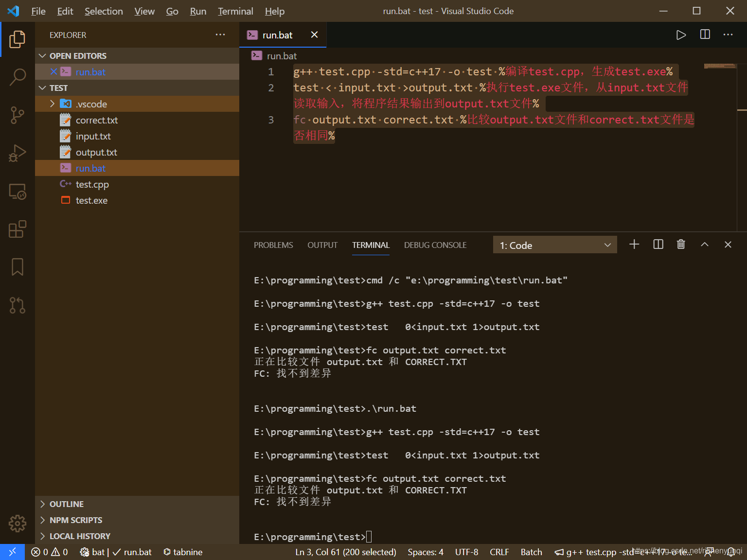The width and height of the screenshot is (747, 560).
Task: Click the tabnine status bar item
Action: coord(183,552)
